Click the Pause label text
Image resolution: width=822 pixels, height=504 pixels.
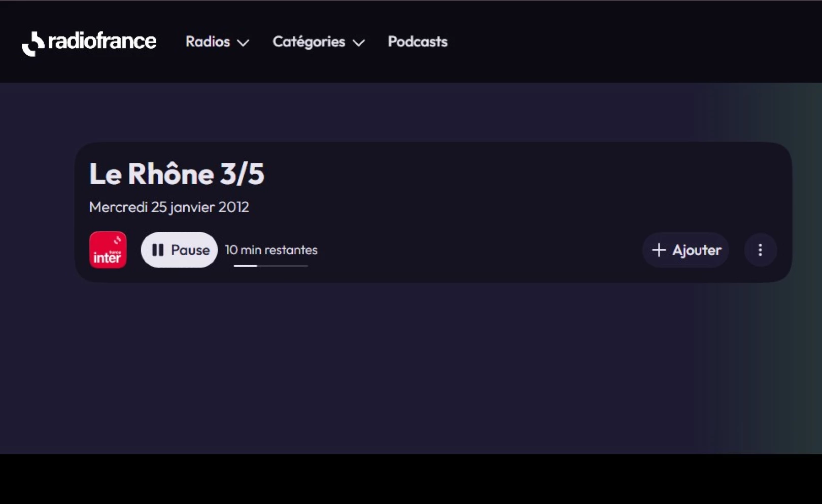click(190, 250)
